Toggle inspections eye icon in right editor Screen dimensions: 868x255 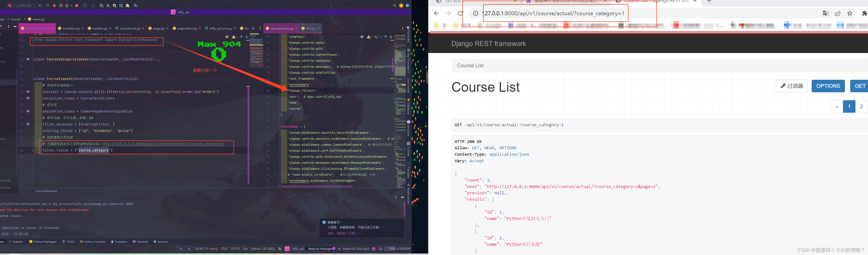362,37
